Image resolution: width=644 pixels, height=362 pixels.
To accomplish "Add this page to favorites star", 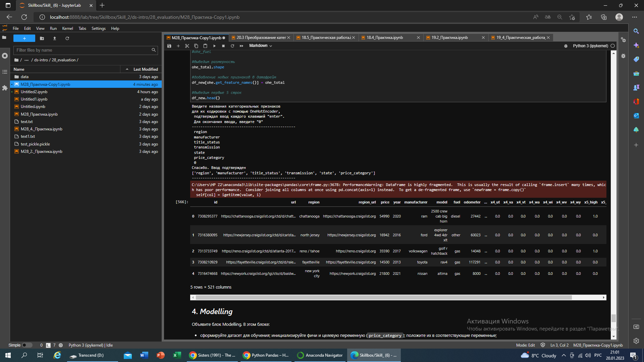I will click(x=572, y=17).
